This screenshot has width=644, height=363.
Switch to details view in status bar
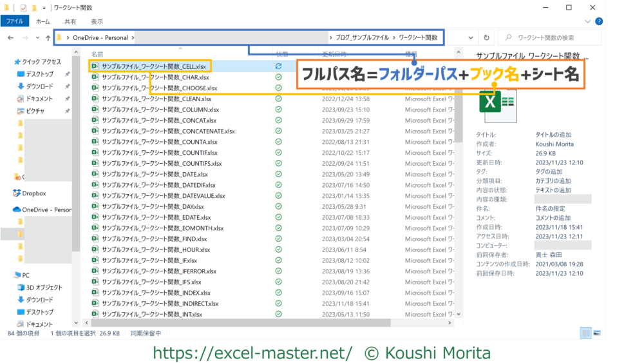tap(585, 333)
